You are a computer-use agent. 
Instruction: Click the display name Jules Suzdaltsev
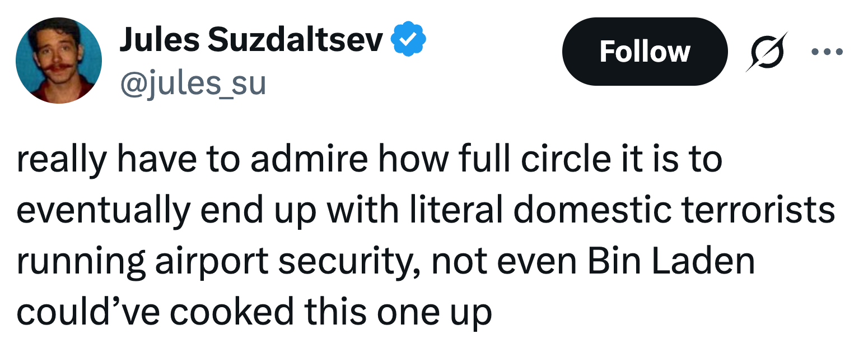251,40
